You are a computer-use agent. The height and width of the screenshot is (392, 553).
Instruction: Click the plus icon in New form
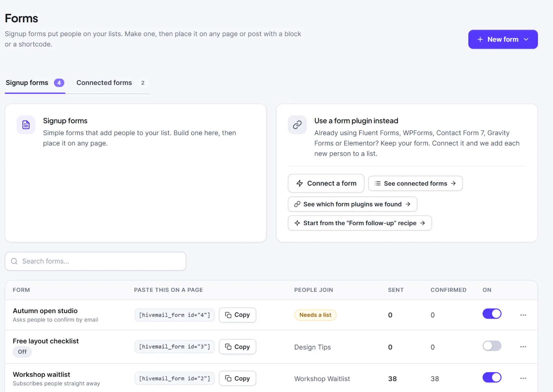coord(480,39)
